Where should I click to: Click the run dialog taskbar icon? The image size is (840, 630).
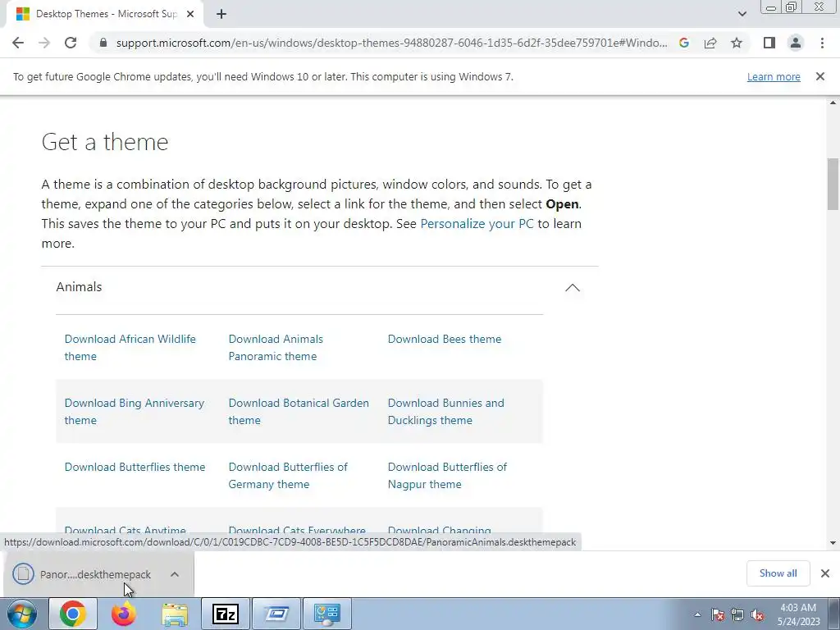coord(276,614)
